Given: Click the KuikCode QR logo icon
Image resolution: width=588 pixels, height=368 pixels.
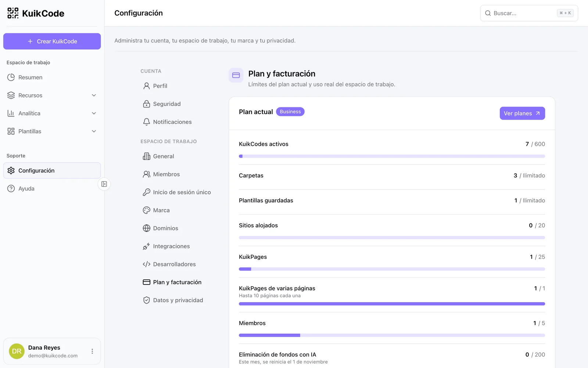Looking at the screenshot, I should 13,13.
